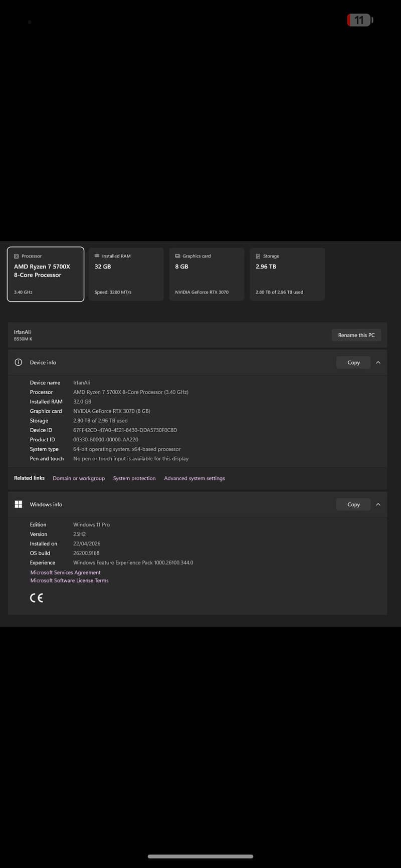Collapse the Windows info section
Screen dimensions: 401x868
[x=378, y=504]
